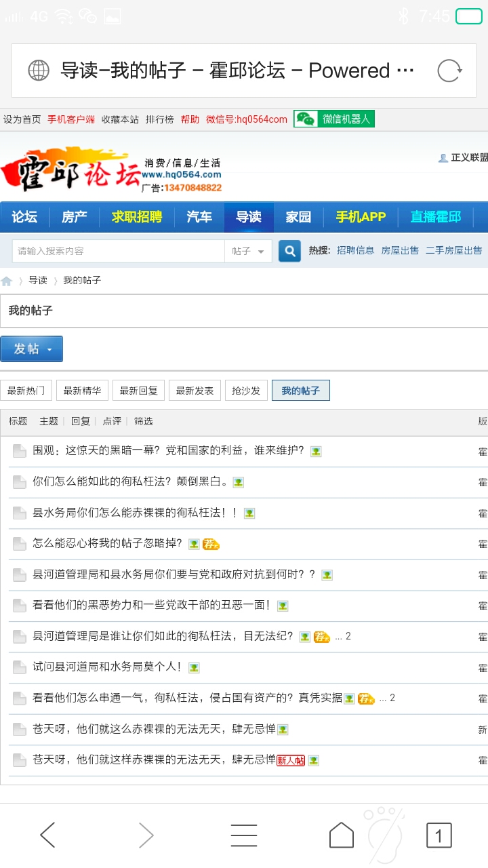The width and height of the screenshot is (488, 868).
Task: Select the 抢沙发 tab
Action: point(246,391)
